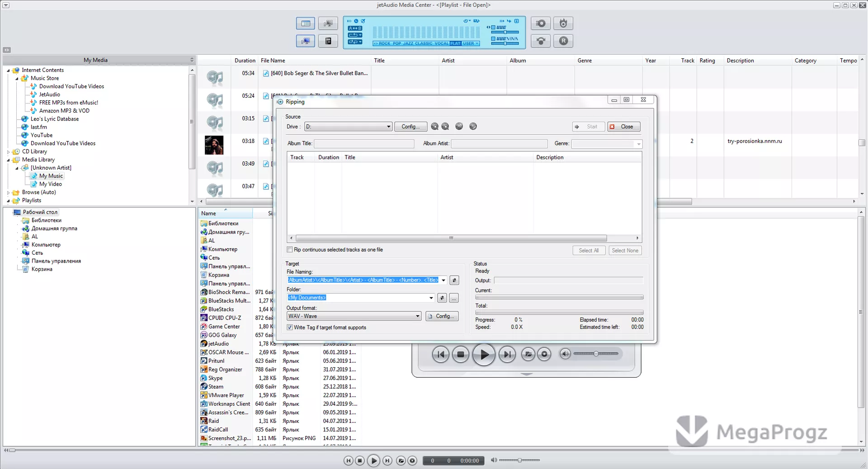Click the disc record button in large player

544,354
